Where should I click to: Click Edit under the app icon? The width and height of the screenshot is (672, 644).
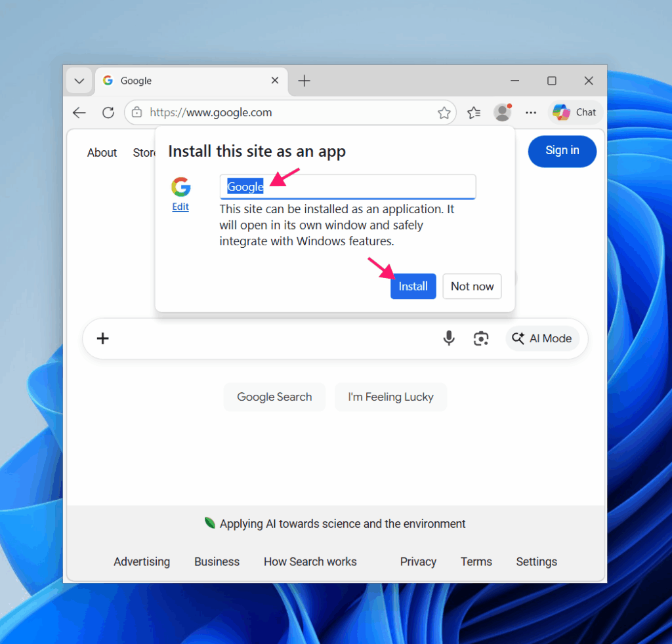click(180, 207)
